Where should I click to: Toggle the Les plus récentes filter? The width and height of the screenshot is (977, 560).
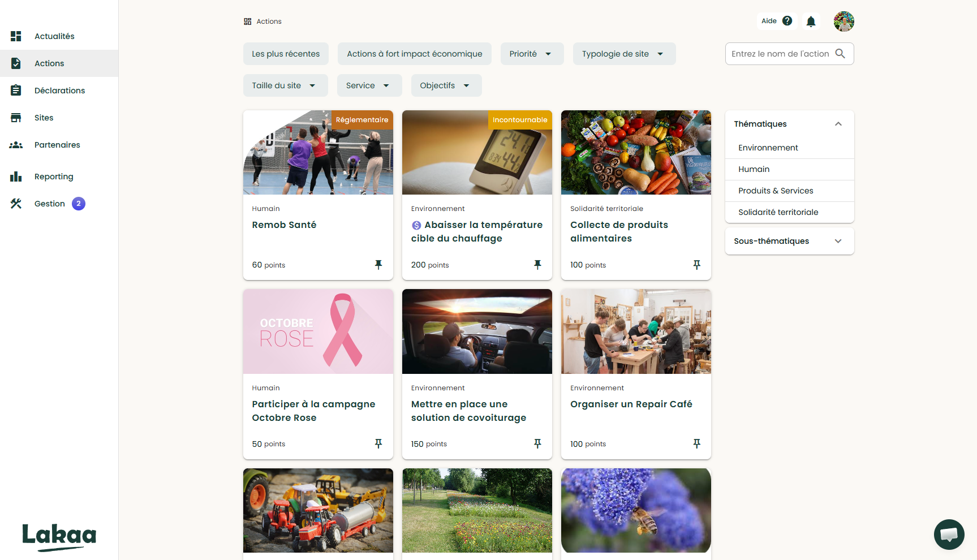click(286, 54)
